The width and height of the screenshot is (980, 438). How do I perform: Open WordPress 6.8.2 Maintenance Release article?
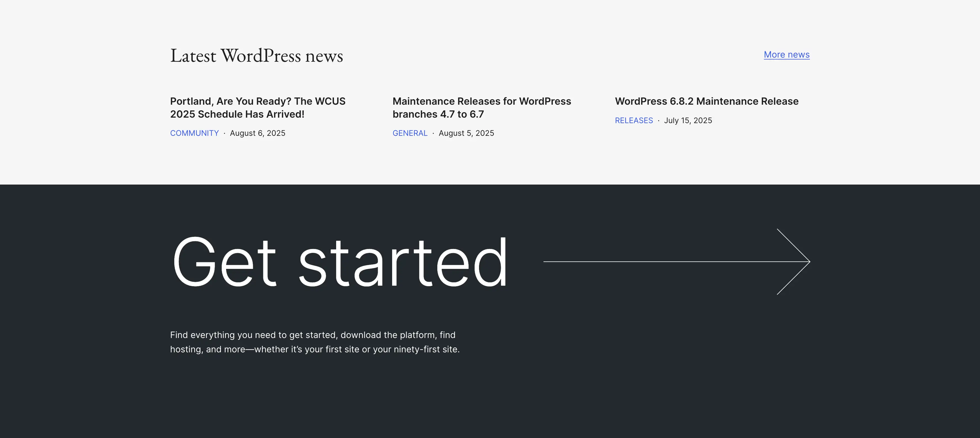(706, 101)
